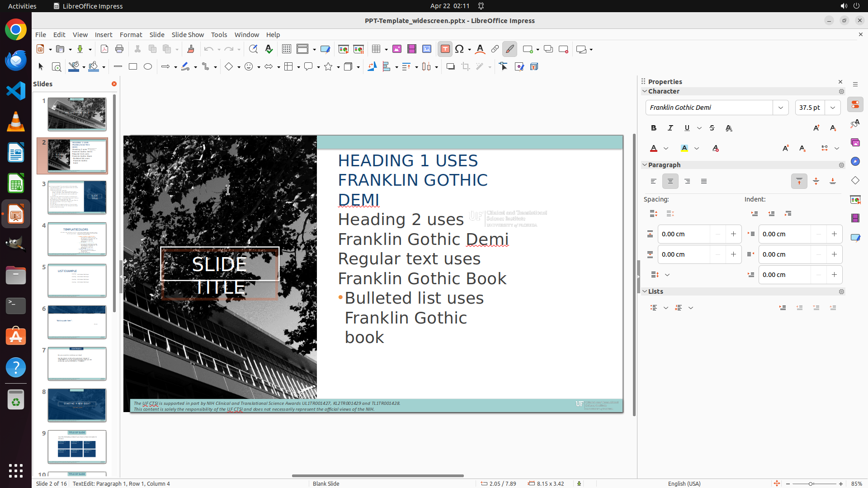Click the Insert Hyperlink icon

tap(495, 49)
